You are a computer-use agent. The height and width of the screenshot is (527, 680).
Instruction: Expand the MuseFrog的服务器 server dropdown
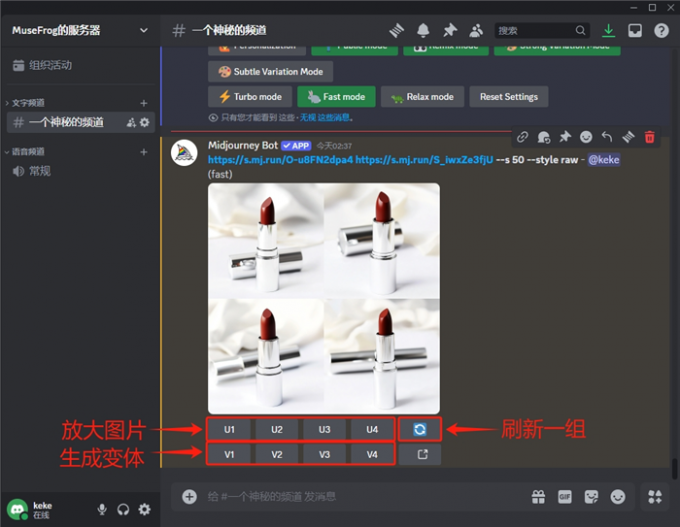point(144,30)
